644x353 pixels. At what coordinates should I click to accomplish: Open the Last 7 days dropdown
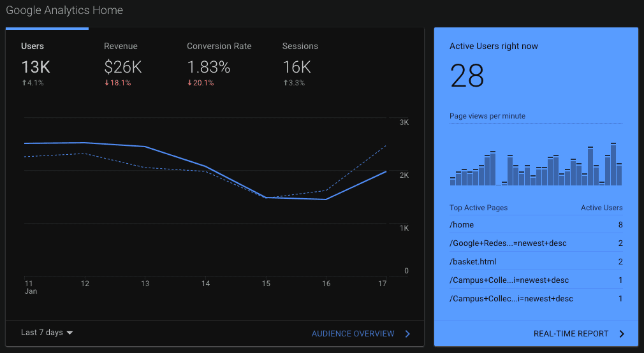(x=47, y=333)
